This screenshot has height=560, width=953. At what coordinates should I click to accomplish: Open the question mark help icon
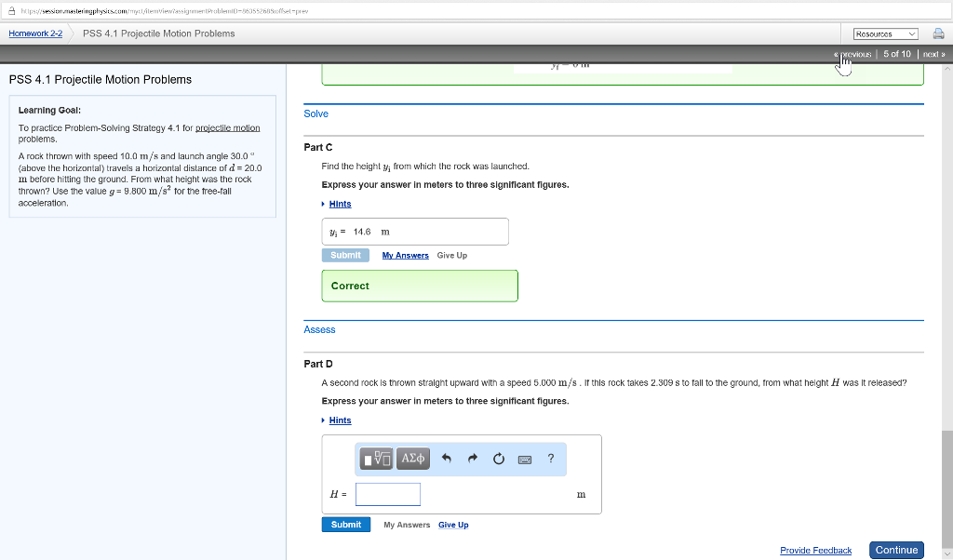point(551,458)
